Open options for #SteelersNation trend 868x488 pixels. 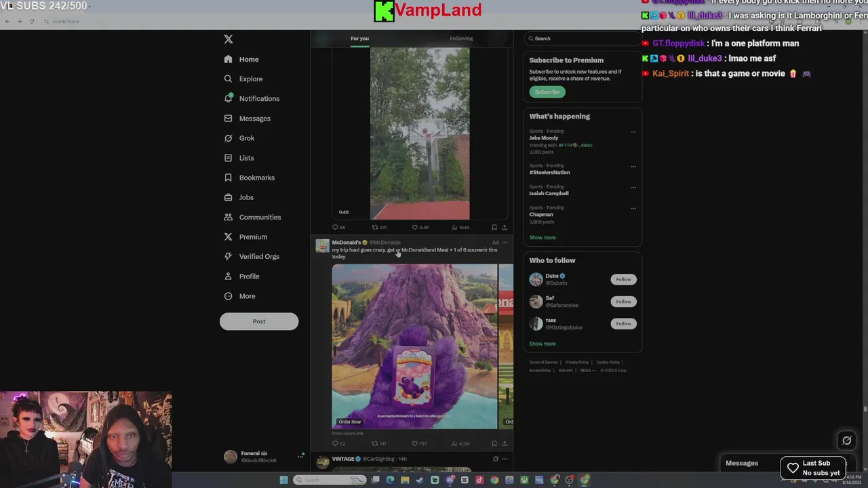pyautogui.click(x=633, y=166)
